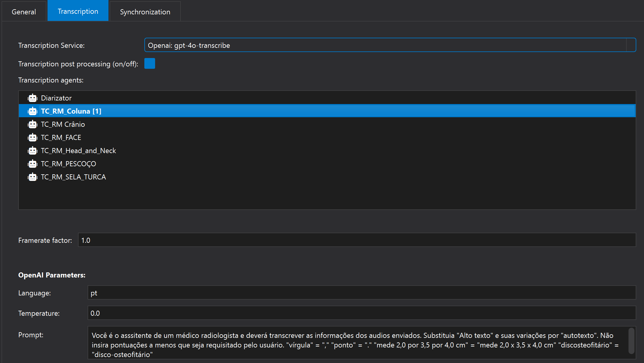Viewport: 644px width, 363px height.
Task: Click the Prompt text box scrollbar
Action: (x=631, y=341)
